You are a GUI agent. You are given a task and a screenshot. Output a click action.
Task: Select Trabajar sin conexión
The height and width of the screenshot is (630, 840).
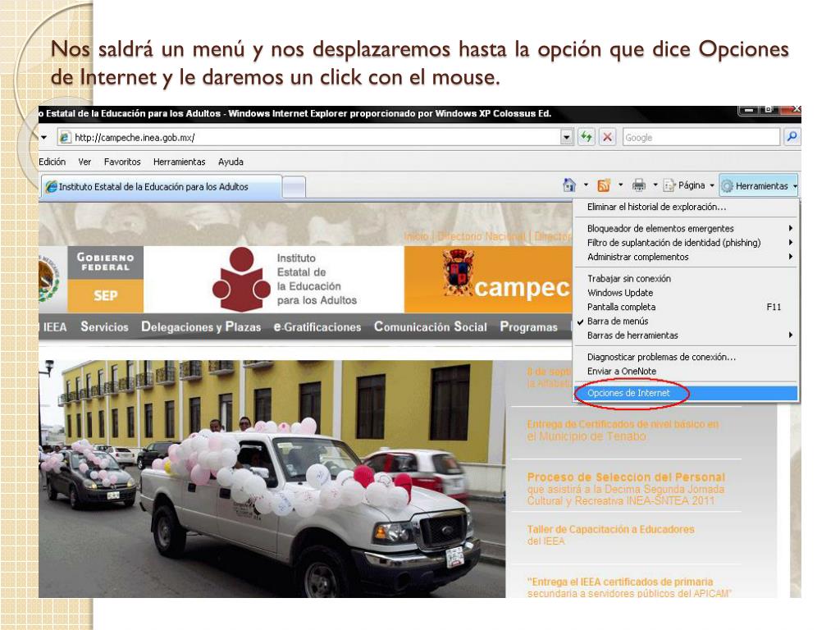(685, 279)
